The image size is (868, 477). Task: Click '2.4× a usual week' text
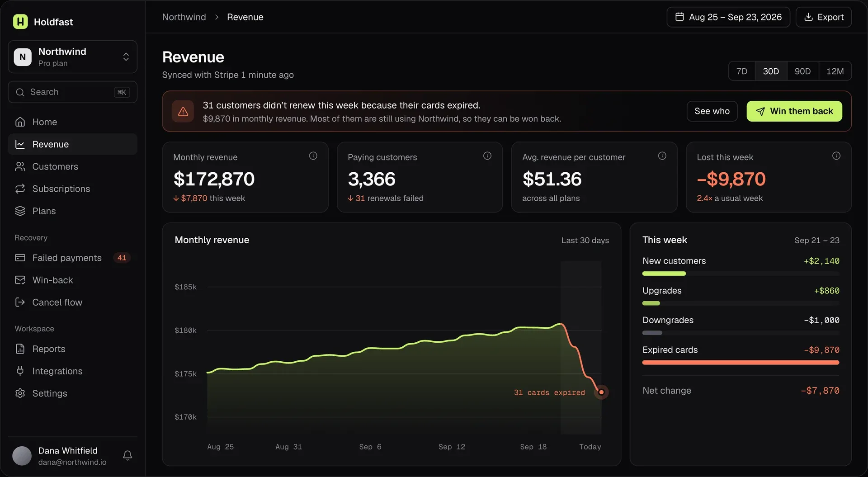coord(730,198)
